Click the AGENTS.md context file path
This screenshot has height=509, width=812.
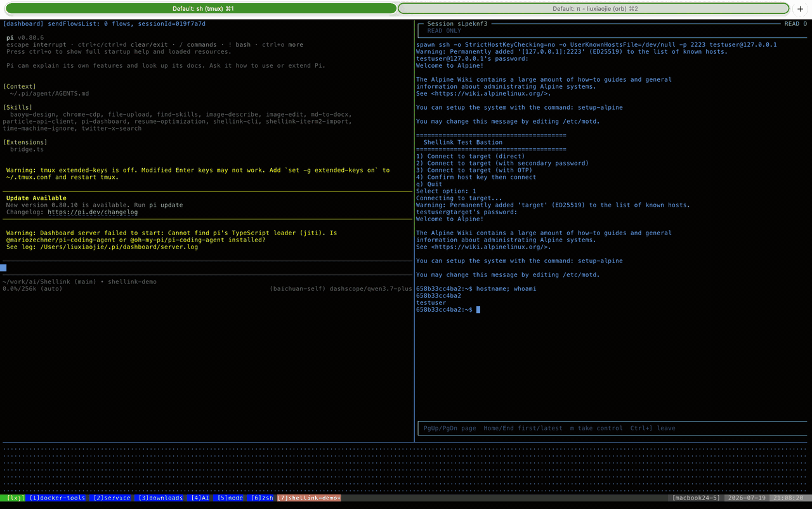[49, 93]
